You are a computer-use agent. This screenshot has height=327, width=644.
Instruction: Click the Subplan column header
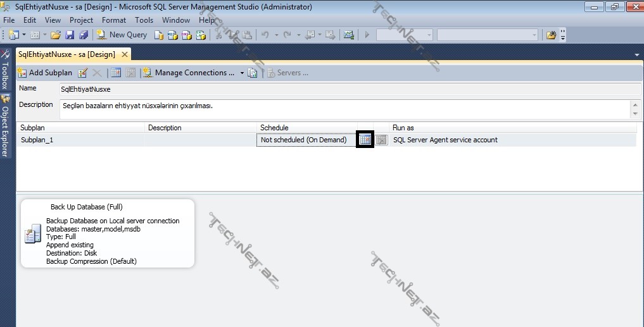tap(80, 128)
